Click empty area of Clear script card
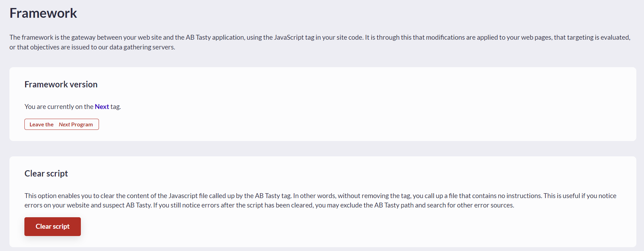The image size is (644, 251). pos(348,228)
